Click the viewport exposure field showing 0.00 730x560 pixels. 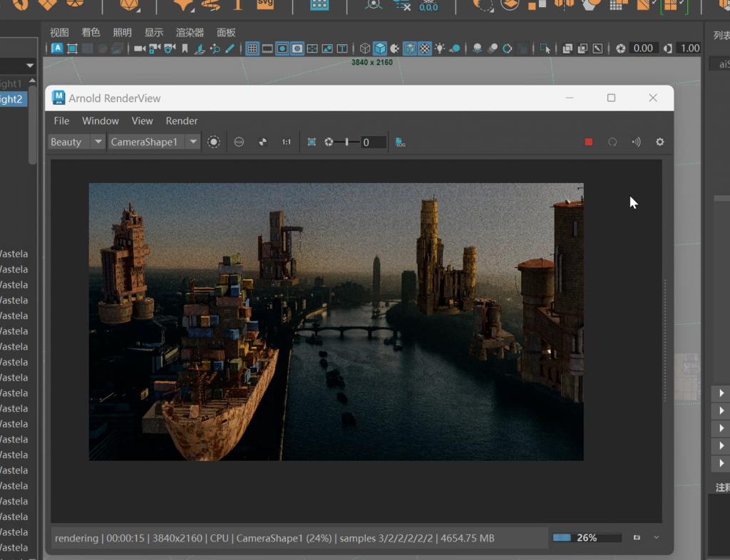(x=643, y=48)
